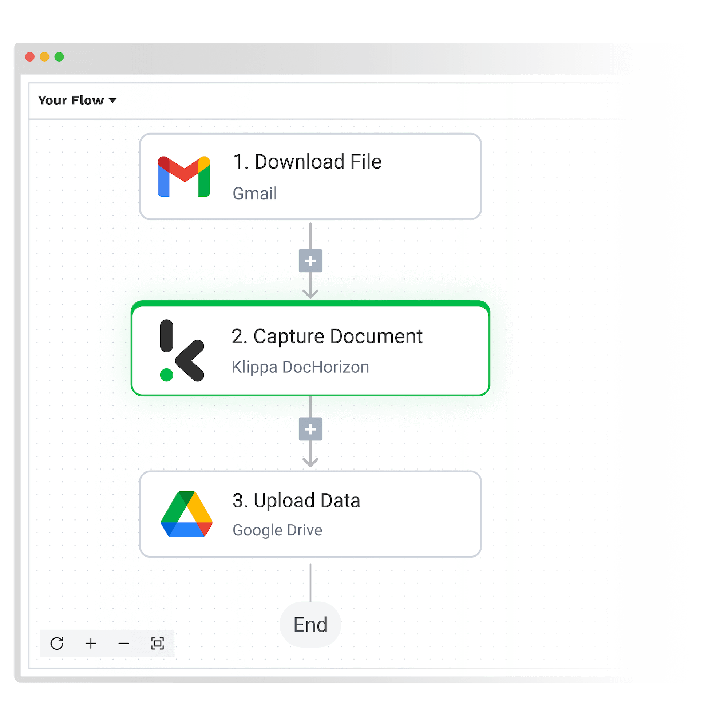Open the Your Flow dropdown arrow
Screen dimensions: 728x728
click(x=113, y=100)
